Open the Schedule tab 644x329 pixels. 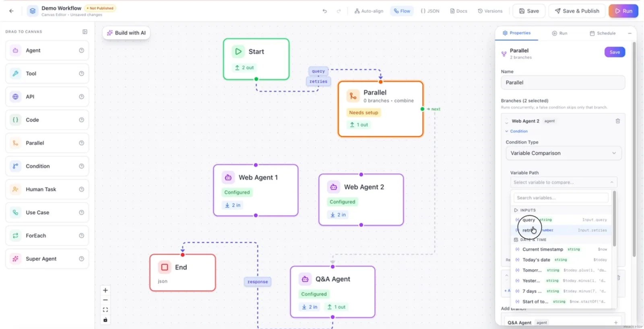[x=603, y=33]
